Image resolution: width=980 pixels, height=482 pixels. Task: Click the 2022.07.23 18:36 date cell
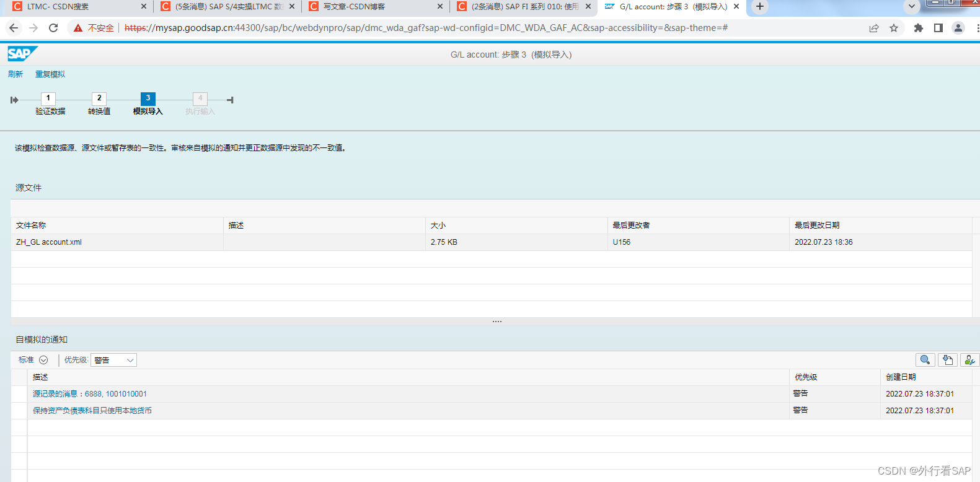click(x=881, y=242)
